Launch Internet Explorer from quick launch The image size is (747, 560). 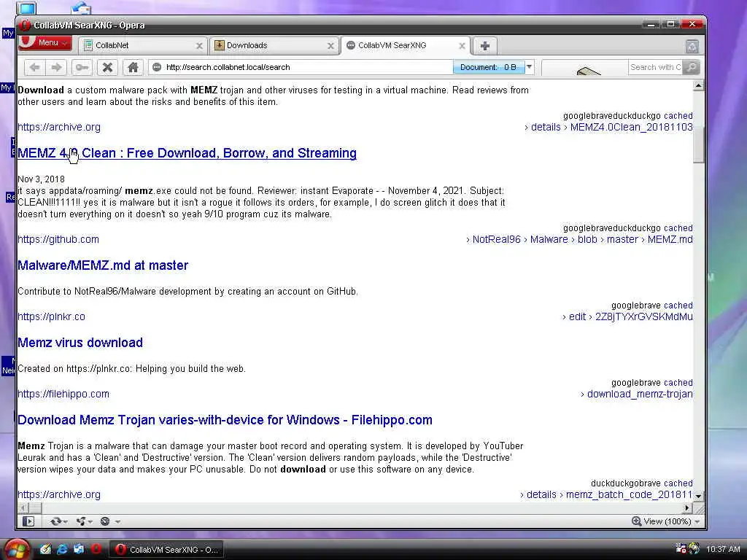(x=62, y=549)
